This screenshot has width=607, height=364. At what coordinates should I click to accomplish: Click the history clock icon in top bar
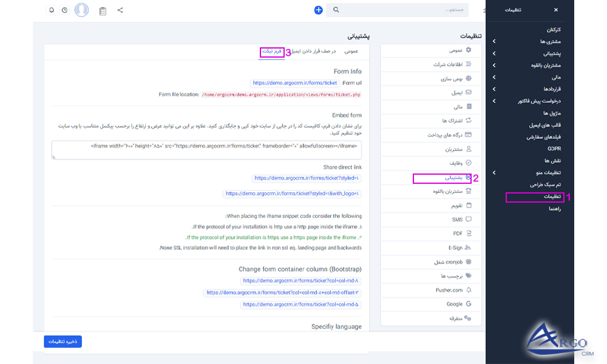(x=65, y=10)
